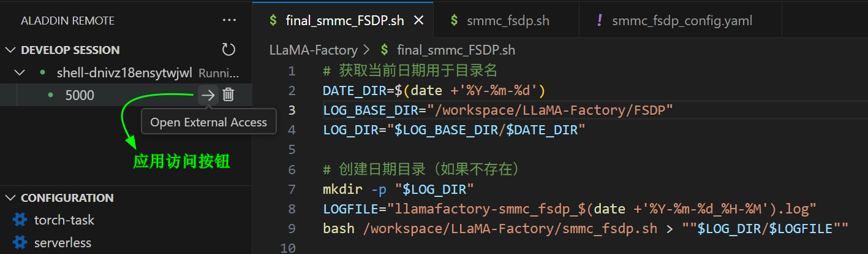Screen dimensions: 868x254
Task: Close the final_smmc_FSDP.sh tab
Action: pos(419,20)
